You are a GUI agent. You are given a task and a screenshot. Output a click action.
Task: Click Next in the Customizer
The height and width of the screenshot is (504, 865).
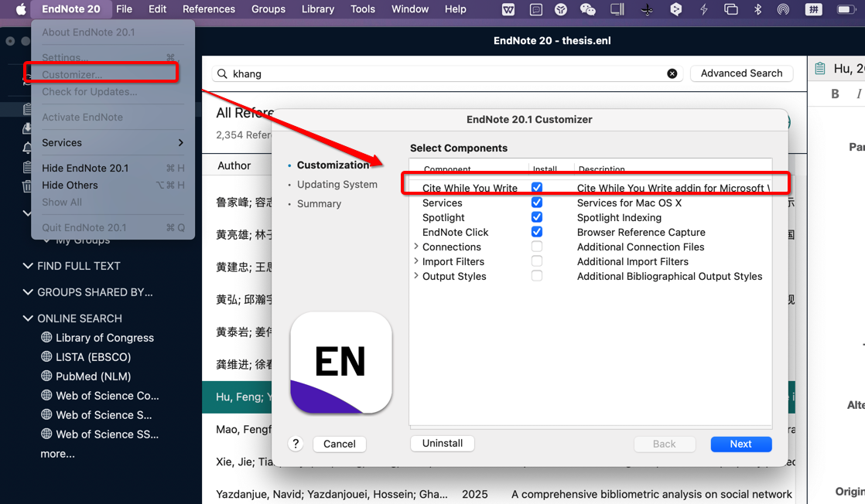[741, 444]
